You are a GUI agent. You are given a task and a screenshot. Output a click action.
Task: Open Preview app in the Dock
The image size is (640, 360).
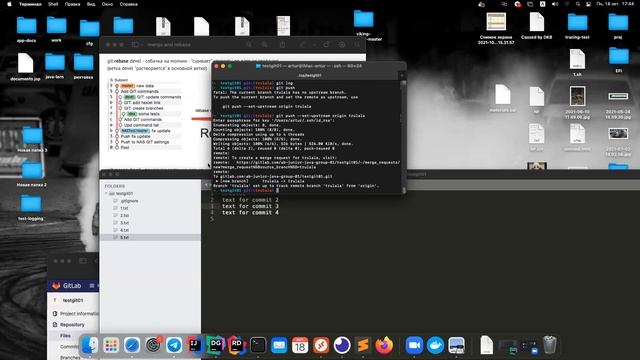click(456, 345)
